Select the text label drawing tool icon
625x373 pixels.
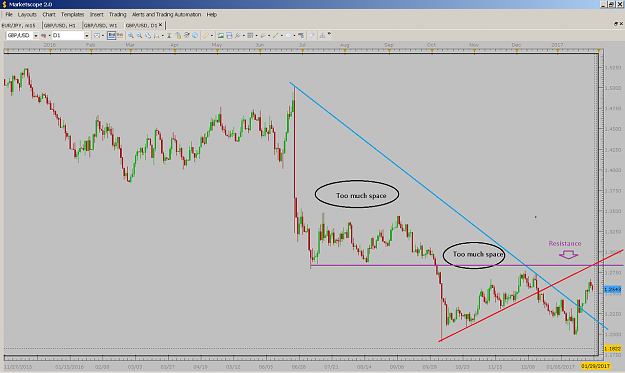point(288,35)
